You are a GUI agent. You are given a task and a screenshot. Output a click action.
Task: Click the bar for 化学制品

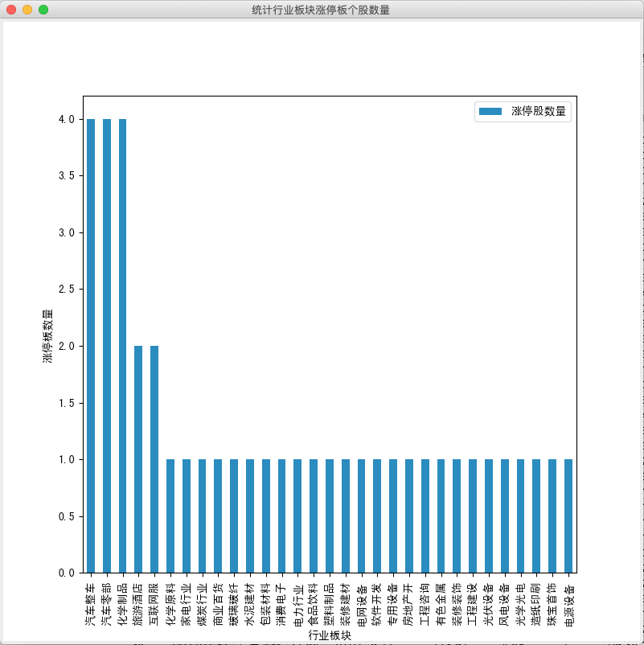(122, 346)
